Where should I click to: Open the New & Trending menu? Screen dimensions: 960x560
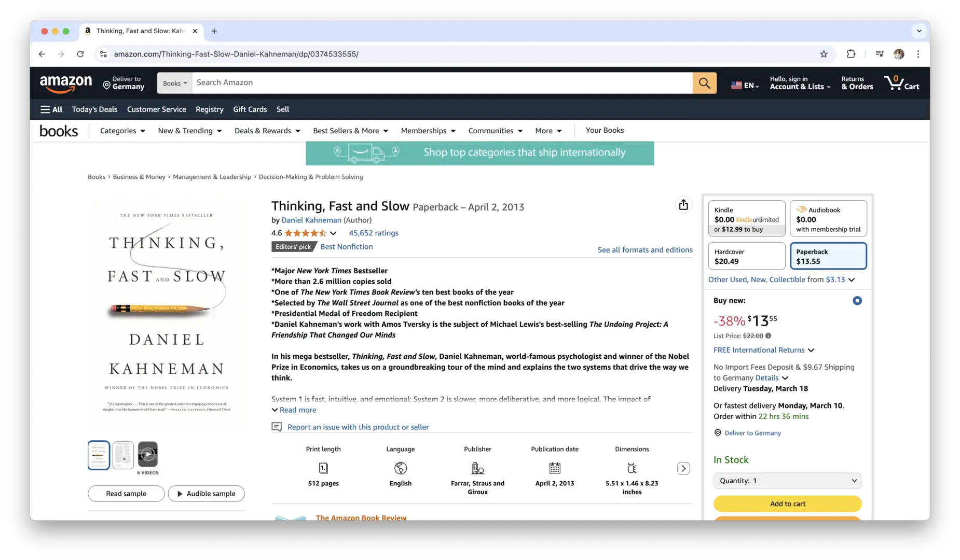coord(190,131)
